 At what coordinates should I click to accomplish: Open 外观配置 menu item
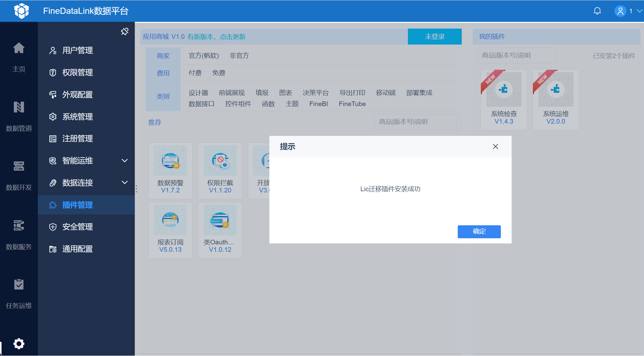[x=86, y=95]
